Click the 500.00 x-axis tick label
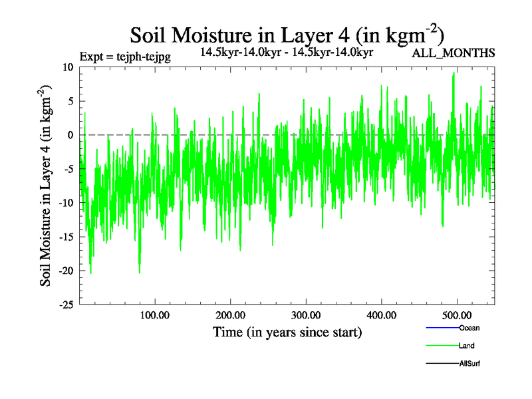The width and height of the screenshot is (532, 399). (457, 315)
